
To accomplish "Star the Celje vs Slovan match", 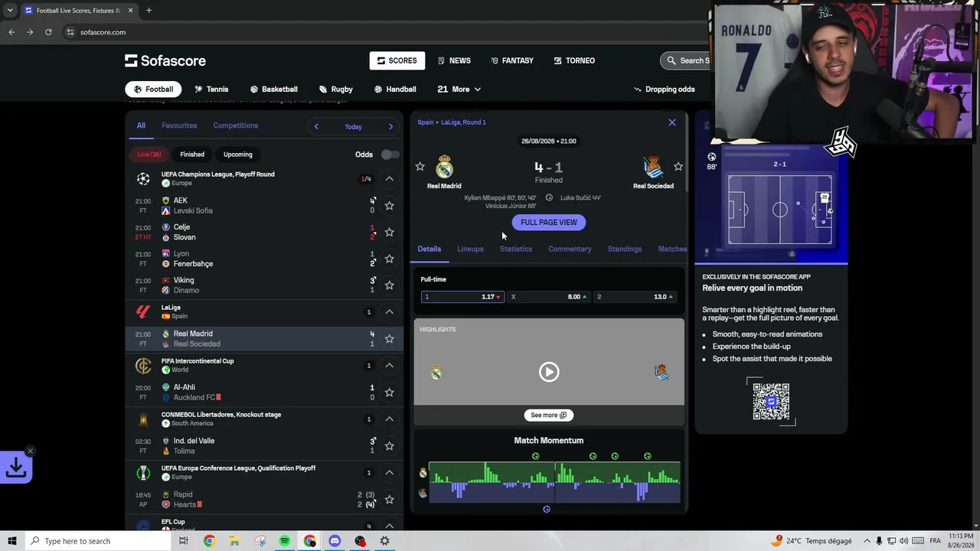I will tap(389, 232).
